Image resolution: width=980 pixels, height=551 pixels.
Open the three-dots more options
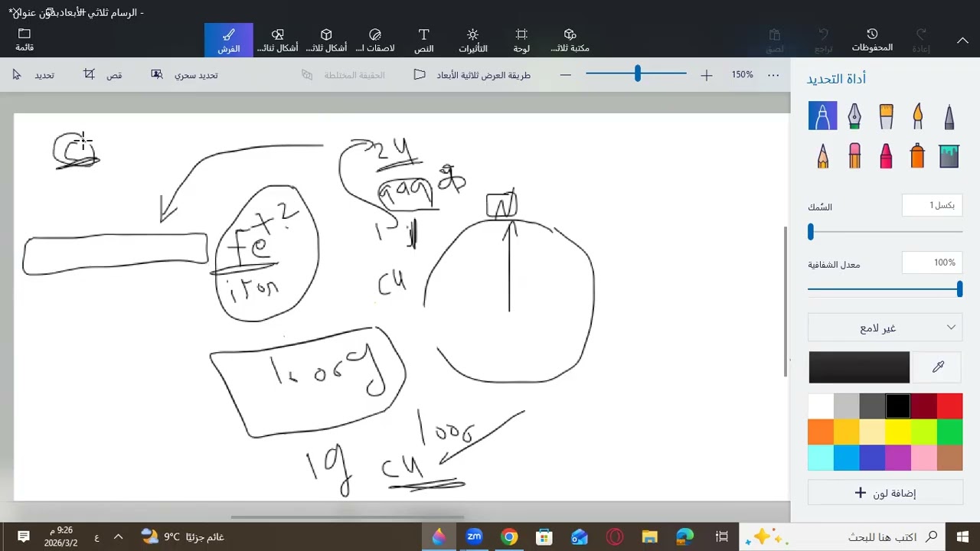click(773, 75)
